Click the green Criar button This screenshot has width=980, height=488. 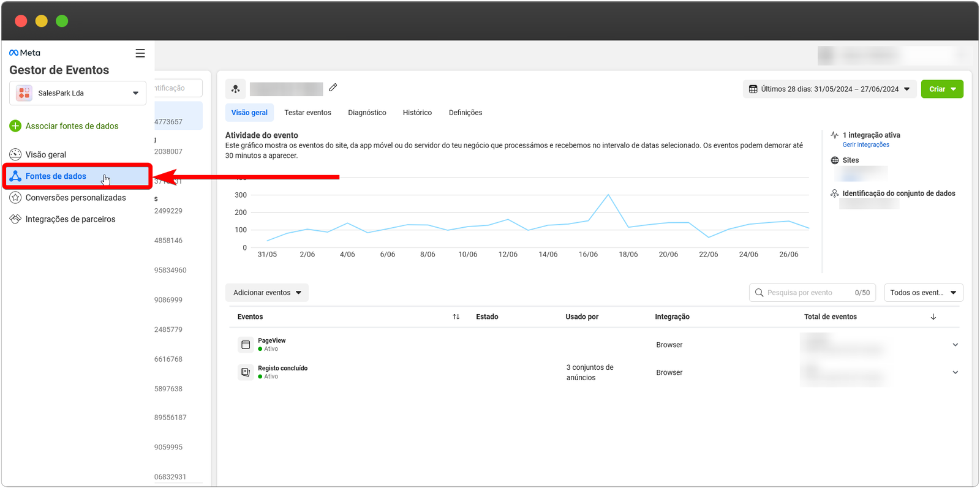(941, 89)
